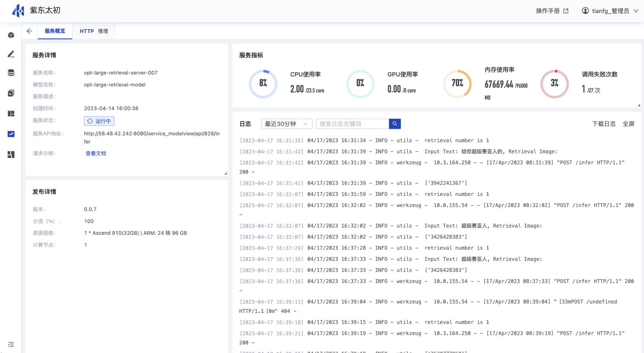Open the line chart icon in sidebar
644x353 pixels.
coord(11,134)
